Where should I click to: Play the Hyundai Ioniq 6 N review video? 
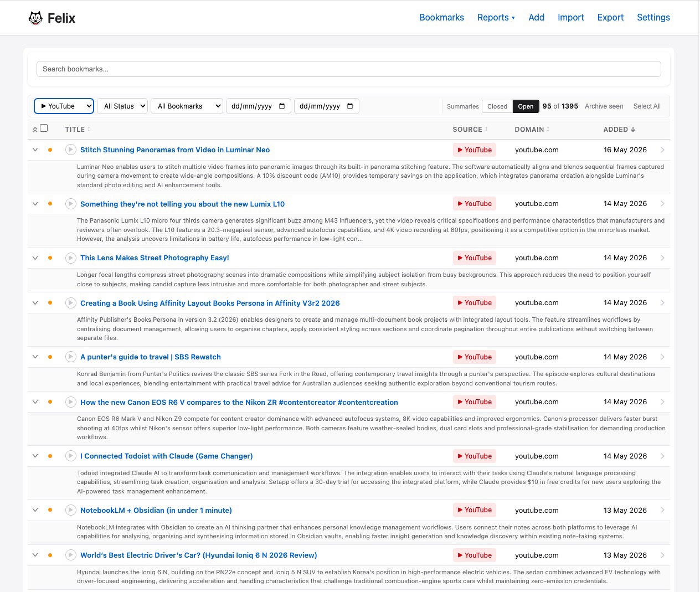(x=70, y=555)
